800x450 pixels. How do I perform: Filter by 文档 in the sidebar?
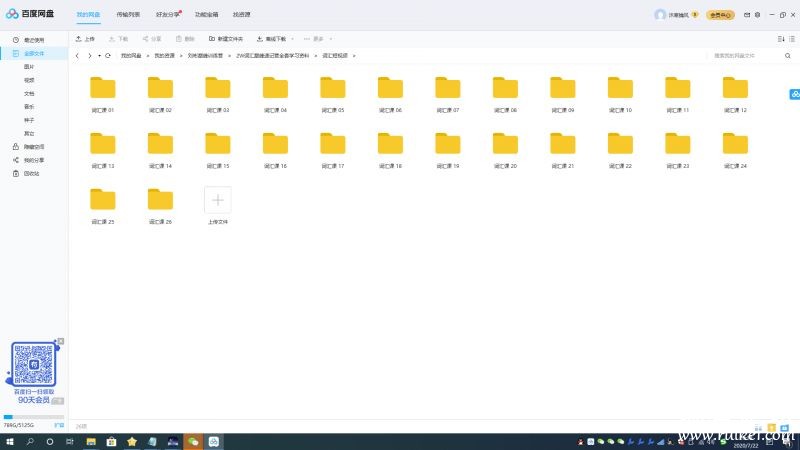pyautogui.click(x=29, y=94)
